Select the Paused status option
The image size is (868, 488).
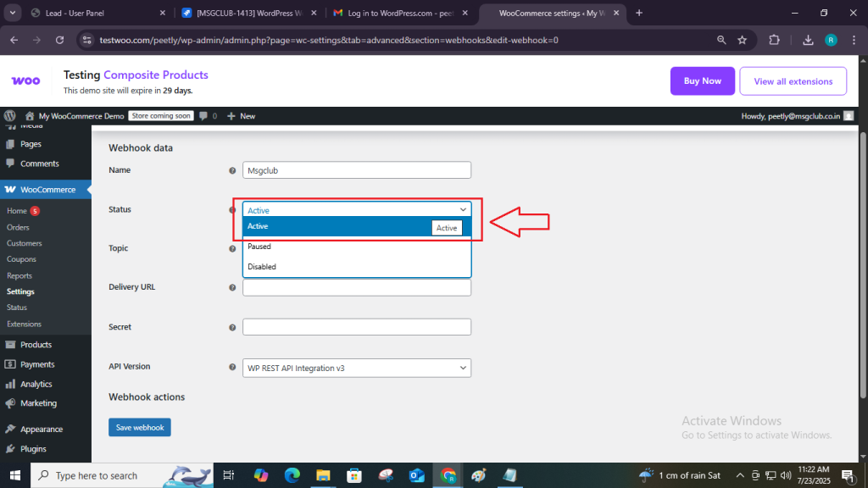(357, 247)
